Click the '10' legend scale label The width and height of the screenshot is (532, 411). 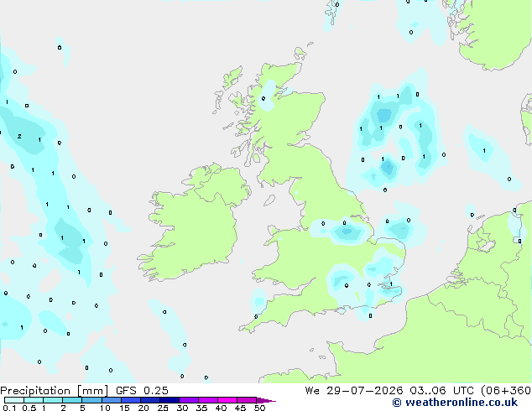105,408
